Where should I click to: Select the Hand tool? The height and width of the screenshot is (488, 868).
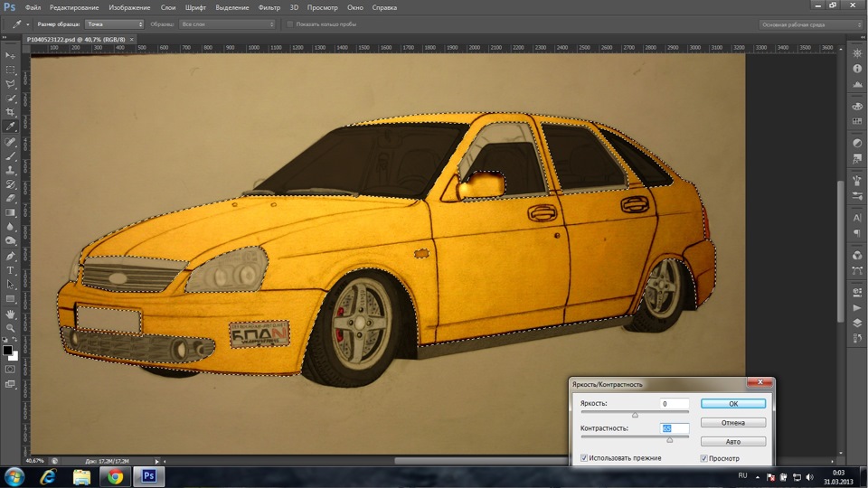pos(10,314)
